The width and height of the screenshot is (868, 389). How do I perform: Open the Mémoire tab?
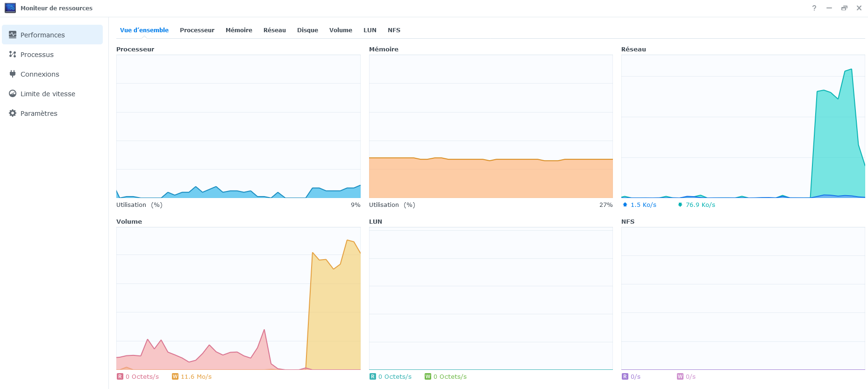pyautogui.click(x=239, y=30)
